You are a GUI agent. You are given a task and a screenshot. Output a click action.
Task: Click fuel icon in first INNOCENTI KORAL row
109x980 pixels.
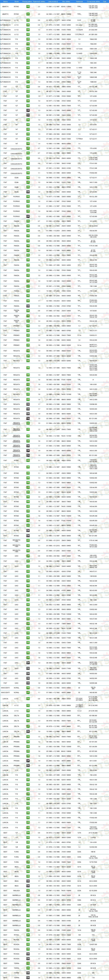(x=28, y=688)
